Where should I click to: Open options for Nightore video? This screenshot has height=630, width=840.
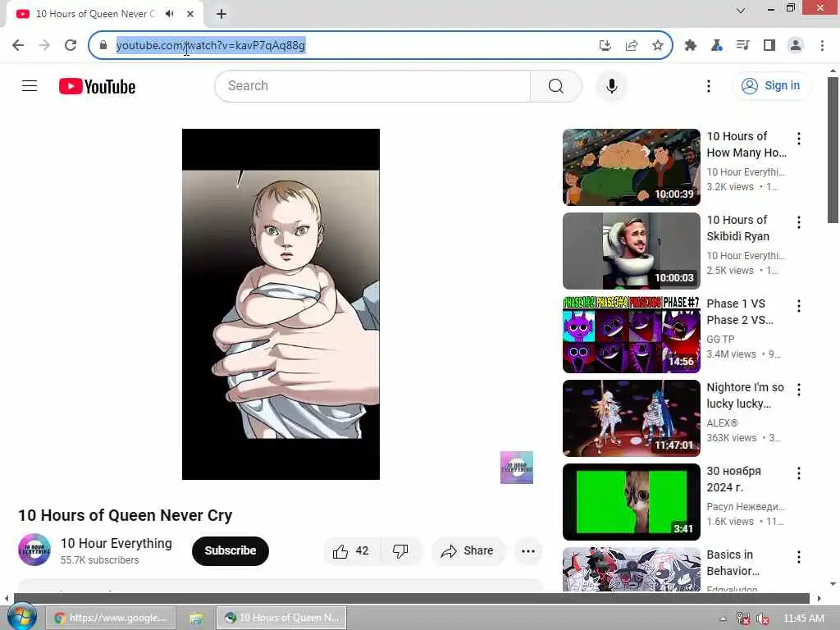[x=799, y=390]
